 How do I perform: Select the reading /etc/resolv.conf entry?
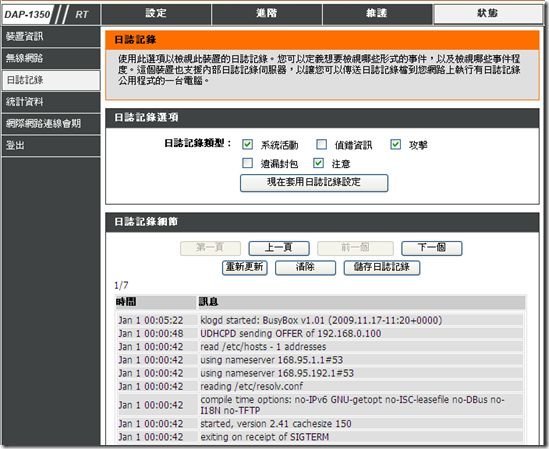tap(320, 387)
